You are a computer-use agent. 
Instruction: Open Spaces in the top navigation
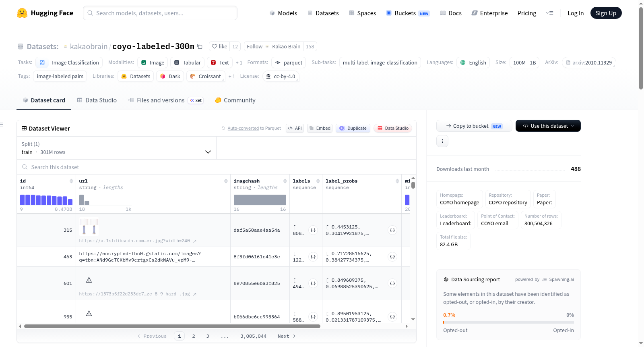(362, 13)
